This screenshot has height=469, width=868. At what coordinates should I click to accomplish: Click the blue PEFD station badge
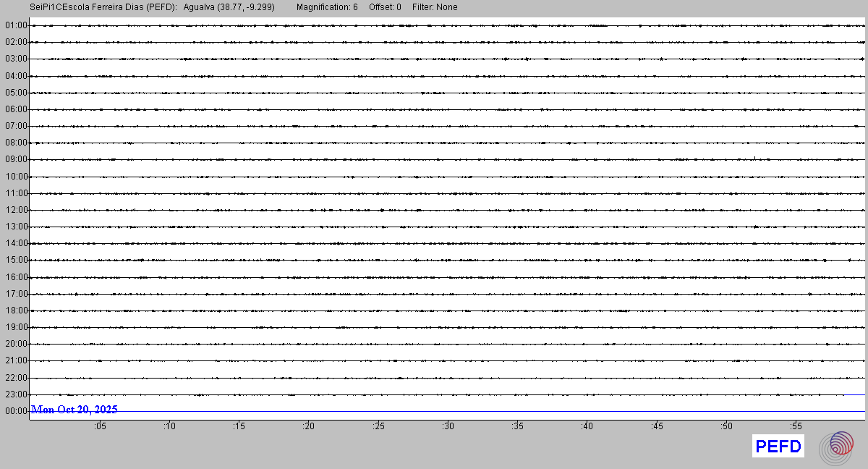(x=778, y=447)
